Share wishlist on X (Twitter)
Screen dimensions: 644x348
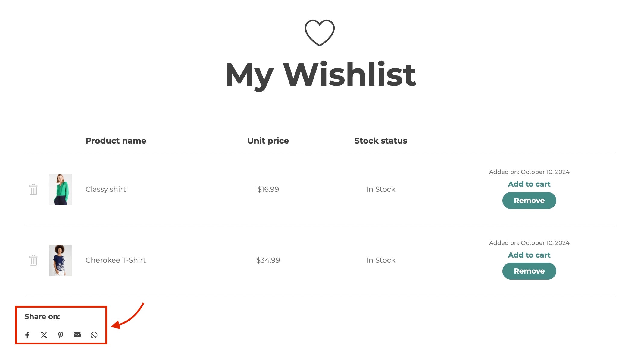pos(44,335)
